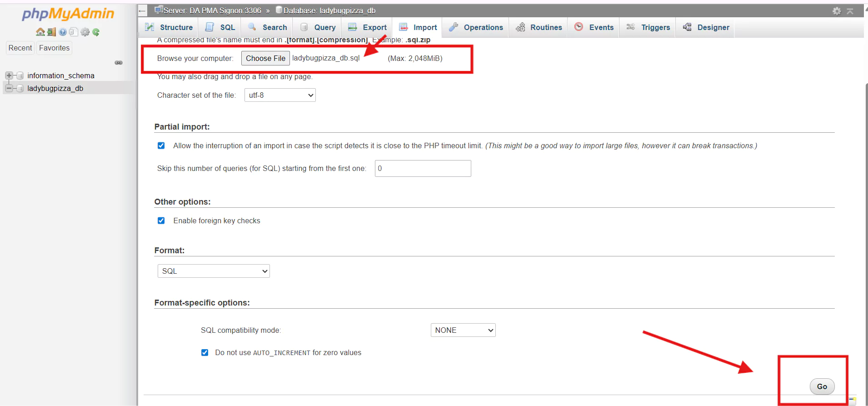Switch to the Query tab
Image resolution: width=868 pixels, height=406 pixels.
click(x=318, y=27)
